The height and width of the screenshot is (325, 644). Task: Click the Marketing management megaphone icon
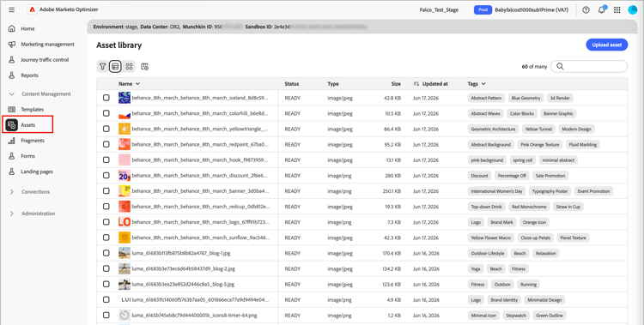12,45
